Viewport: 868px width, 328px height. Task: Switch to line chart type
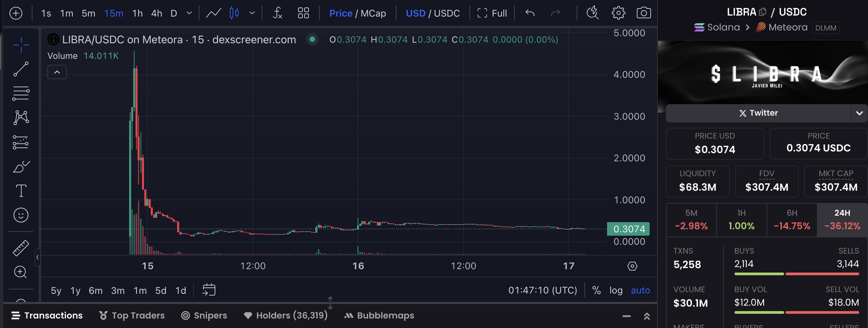pyautogui.click(x=214, y=13)
